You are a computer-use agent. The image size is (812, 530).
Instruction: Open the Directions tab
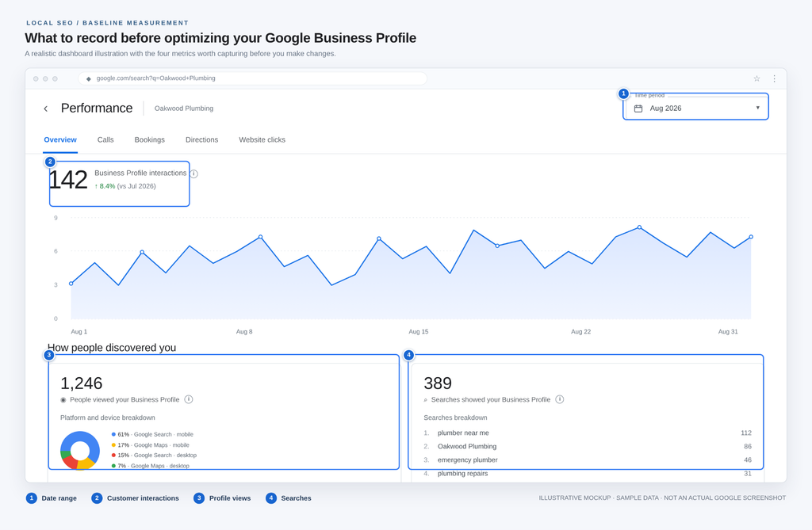pyautogui.click(x=202, y=139)
